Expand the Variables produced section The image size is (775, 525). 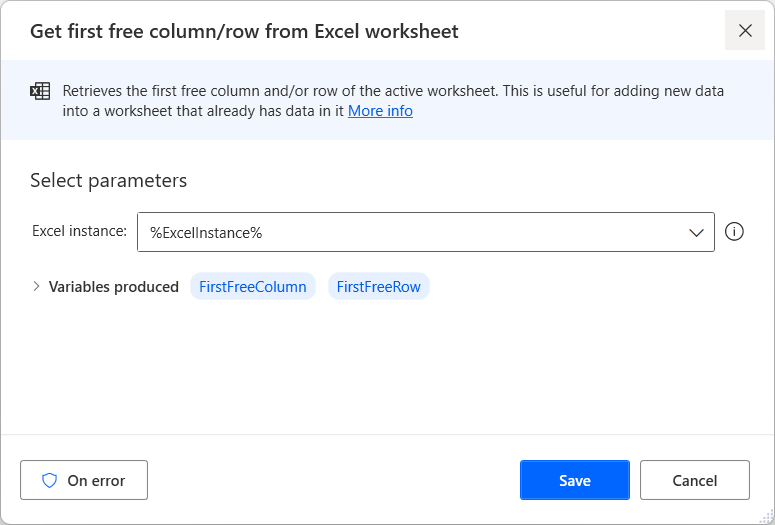pos(36,286)
